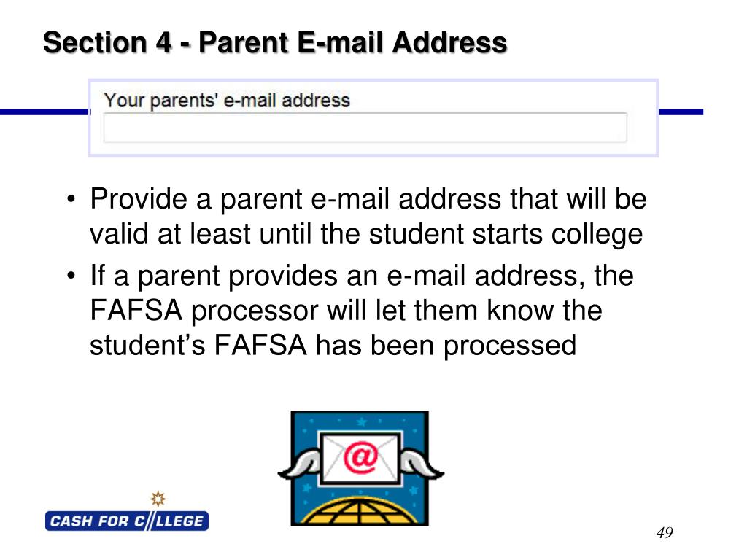Click the Cash for College logo

[x=127, y=512]
